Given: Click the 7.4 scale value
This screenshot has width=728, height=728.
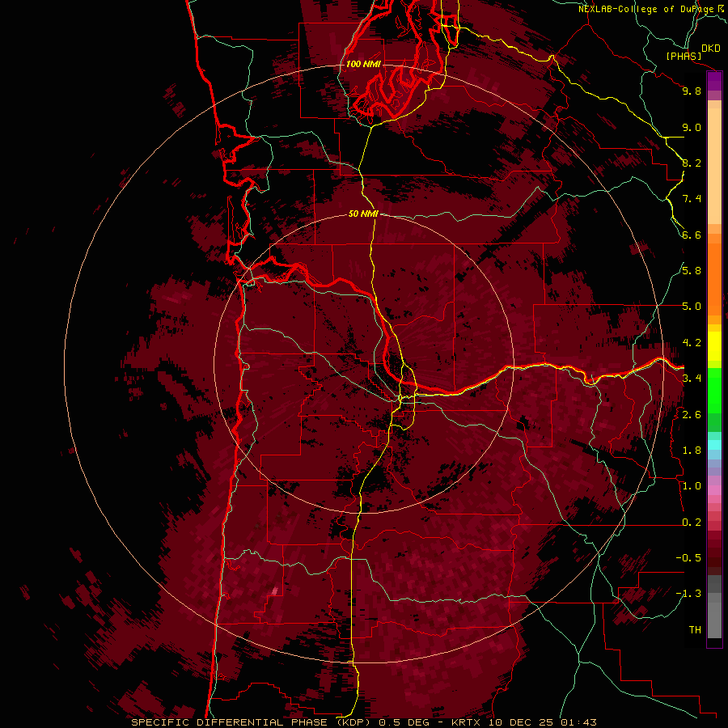Looking at the screenshot, I should click(x=692, y=199).
